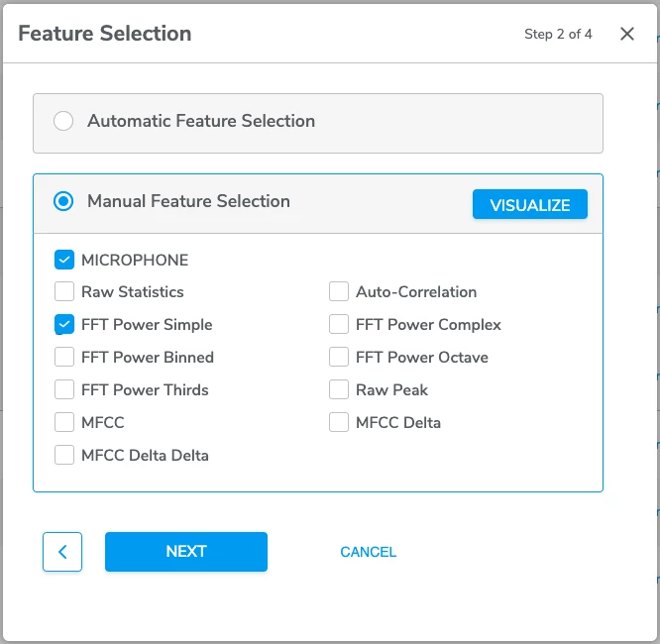Select Automatic Feature Selection radio button

pyautogui.click(x=63, y=121)
